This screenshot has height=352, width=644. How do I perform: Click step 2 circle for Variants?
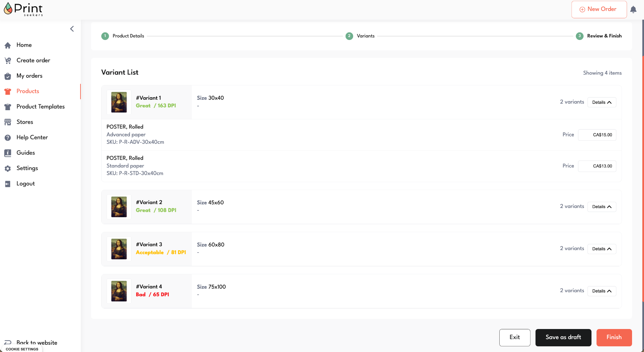pyautogui.click(x=349, y=36)
